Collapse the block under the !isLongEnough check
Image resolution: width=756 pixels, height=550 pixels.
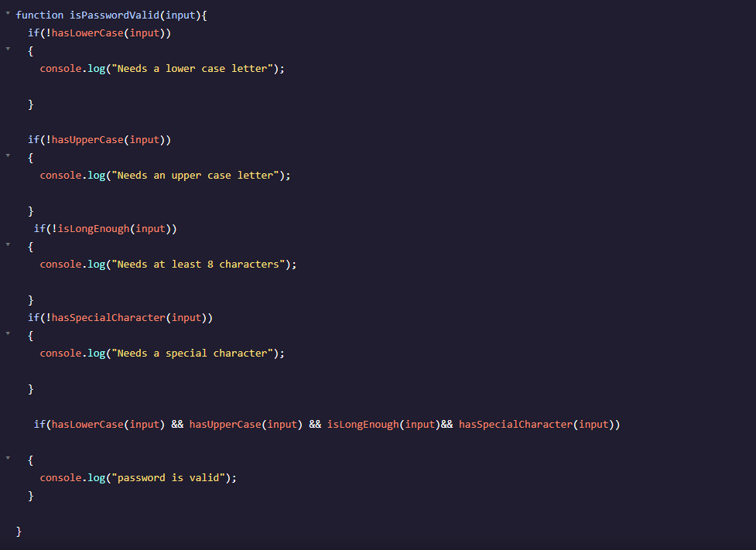tap(8, 244)
